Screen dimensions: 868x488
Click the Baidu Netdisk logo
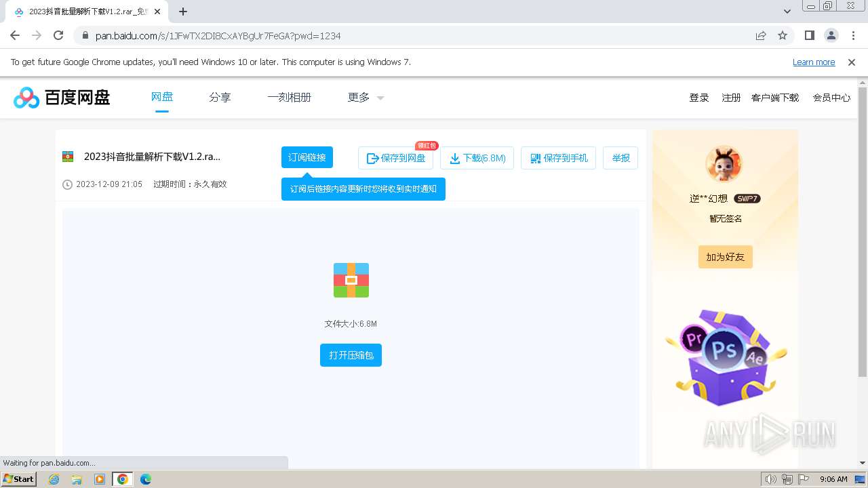(62, 98)
